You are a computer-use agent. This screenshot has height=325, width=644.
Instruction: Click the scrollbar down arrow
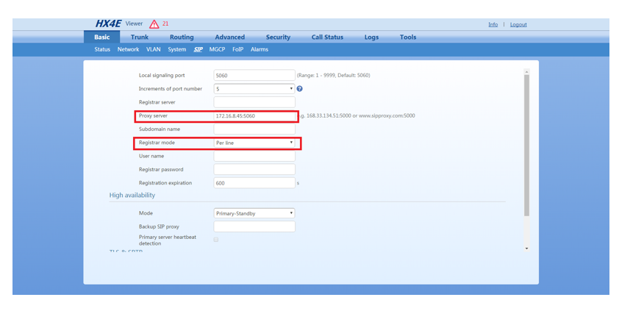pyautogui.click(x=526, y=249)
